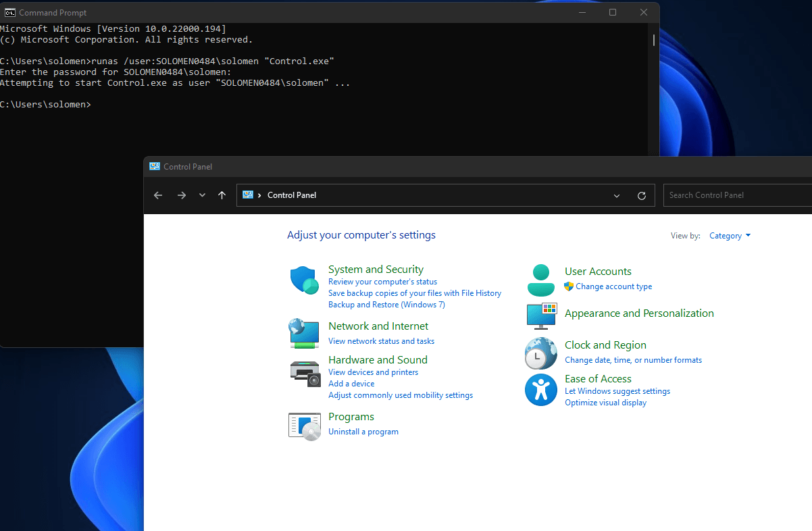Focus the Search Control Panel field
This screenshot has width=812, height=531.
(738, 195)
